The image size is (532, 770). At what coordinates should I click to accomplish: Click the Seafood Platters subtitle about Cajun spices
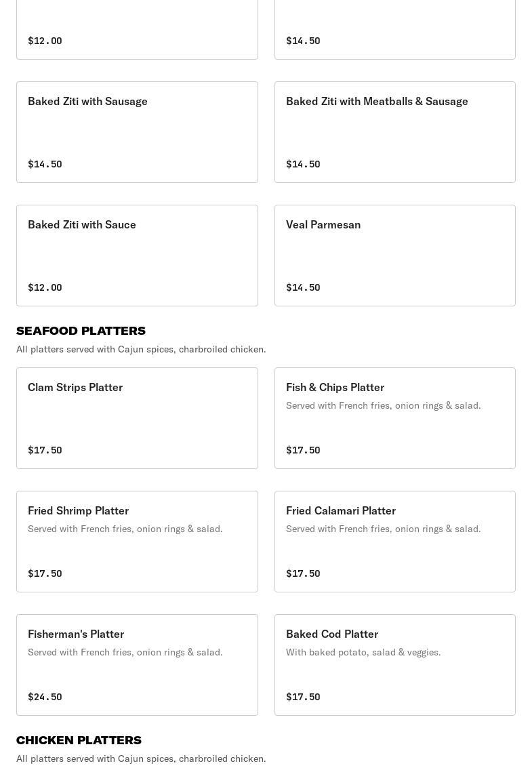coord(141,349)
